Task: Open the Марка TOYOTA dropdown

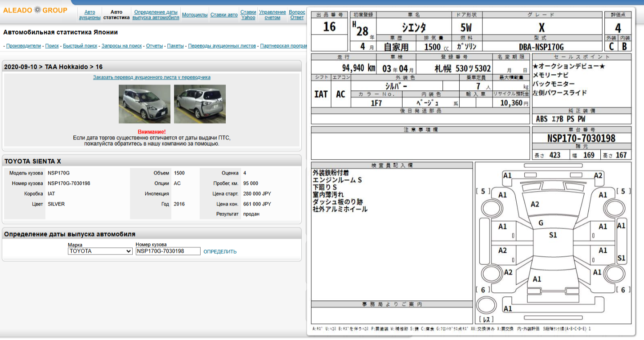Action: pyautogui.click(x=100, y=251)
